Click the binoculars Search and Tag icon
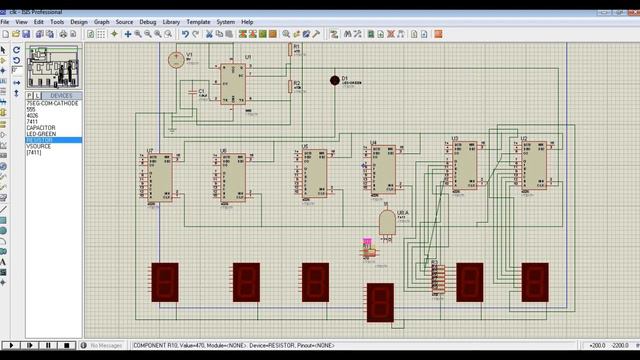The width and height of the screenshot is (640, 360). point(348,34)
